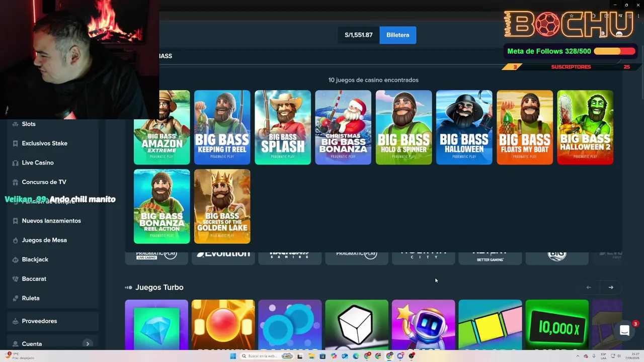Open Concurso de TV category
The image size is (644, 362).
[x=44, y=182]
